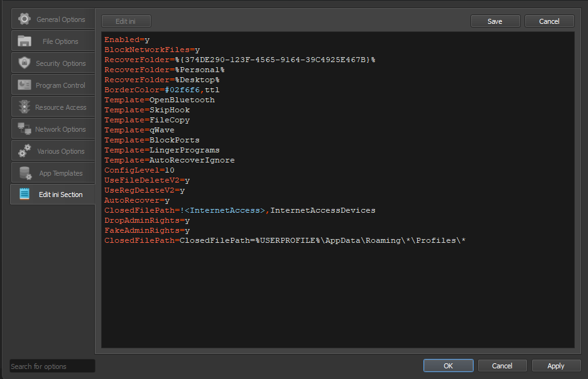Click the Edit ini button
588x379 pixels.
pos(126,21)
